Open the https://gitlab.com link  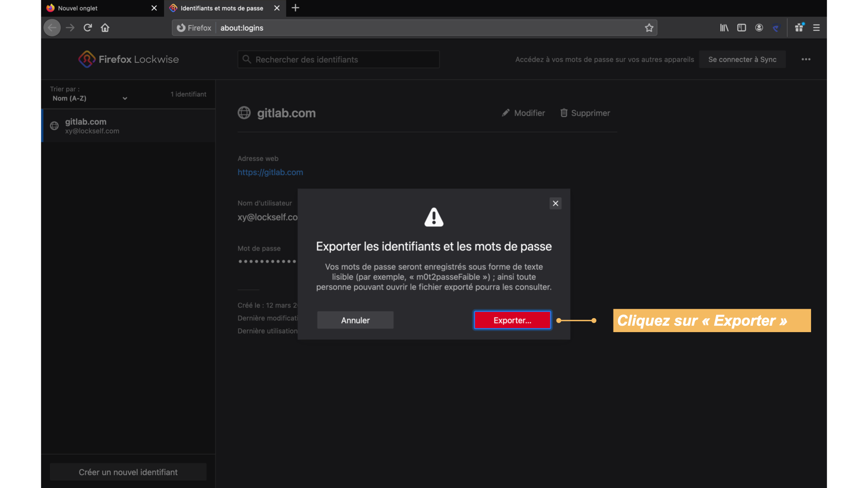click(x=270, y=172)
